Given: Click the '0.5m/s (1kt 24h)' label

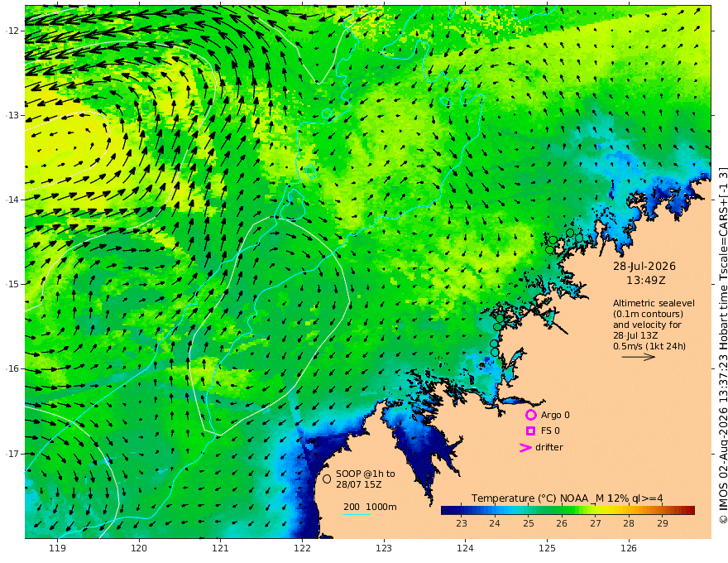Looking at the screenshot, I should pos(649,346).
